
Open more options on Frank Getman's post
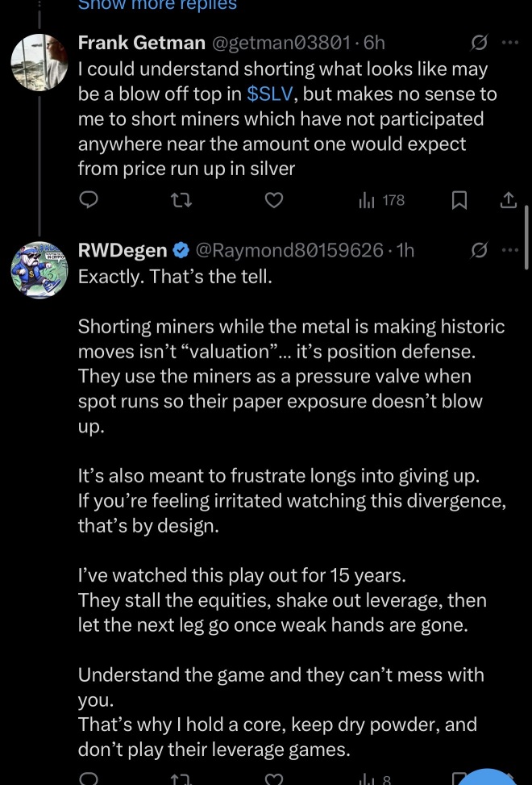(x=510, y=43)
